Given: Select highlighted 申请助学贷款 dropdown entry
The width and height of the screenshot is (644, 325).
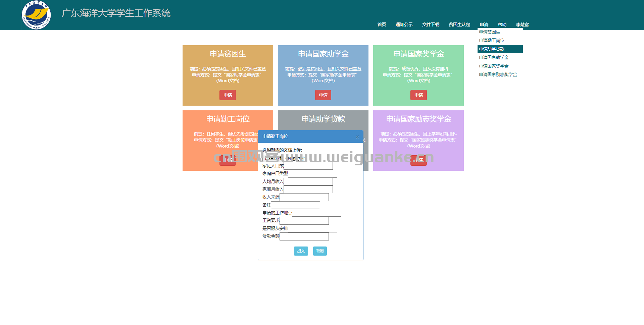Looking at the screenshot, I should [x=500, y=49].
